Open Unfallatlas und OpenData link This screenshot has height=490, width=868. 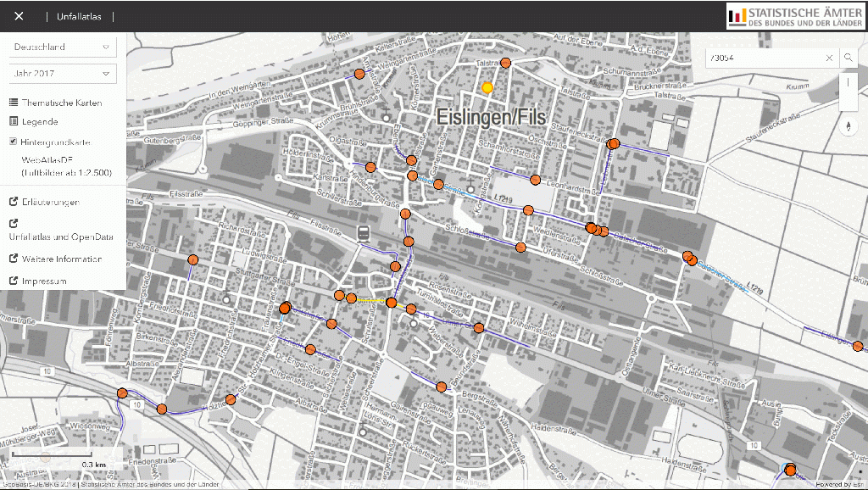tap(61, 237)
